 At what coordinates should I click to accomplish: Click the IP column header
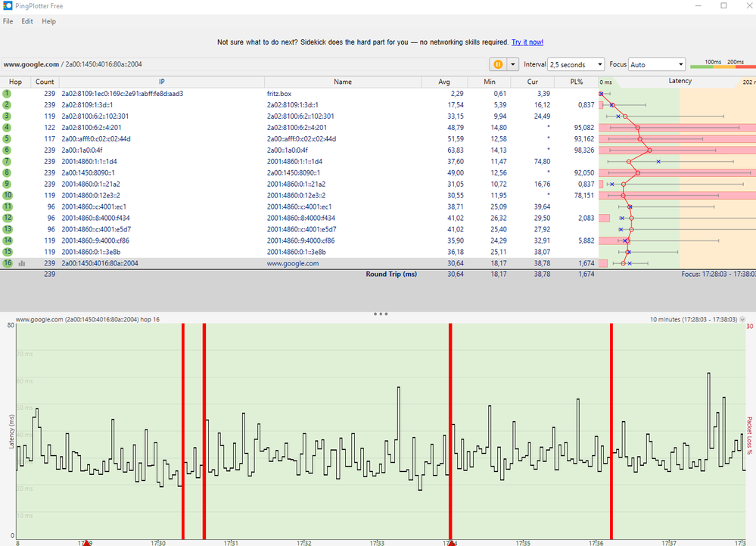162,82
